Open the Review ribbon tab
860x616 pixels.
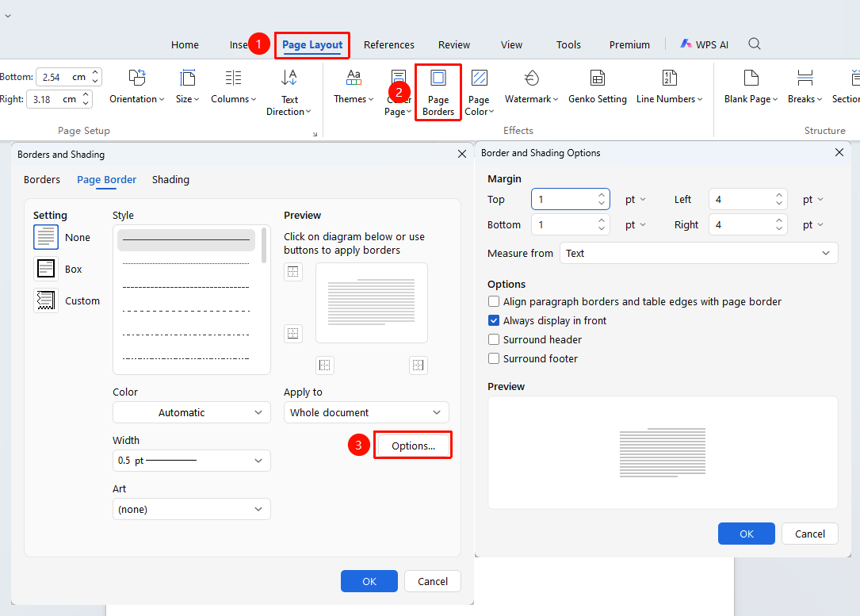pyautogui.click(x=453, y=44)
